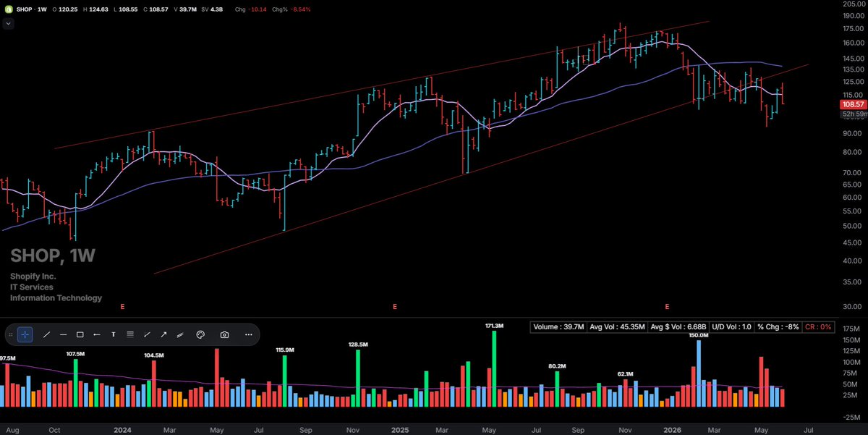Select the crosshair cursor tool
Image resolution: width=868 pixels, height=435 pixels.
click(25, 334)
